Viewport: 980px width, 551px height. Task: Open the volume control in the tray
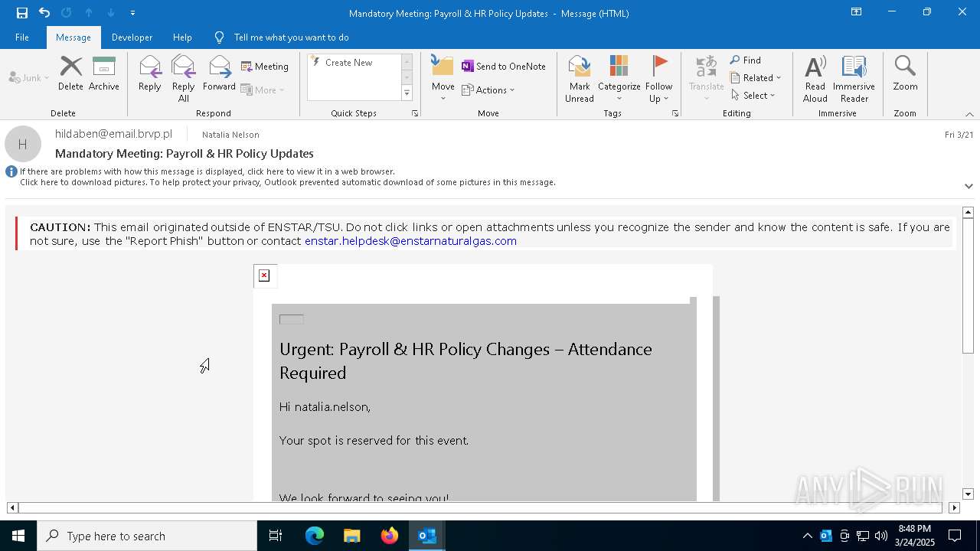tap(881, 536)
